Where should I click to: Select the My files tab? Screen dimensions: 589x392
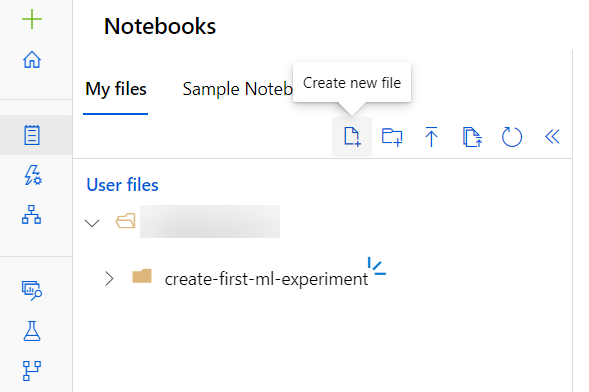pos(116,89)
